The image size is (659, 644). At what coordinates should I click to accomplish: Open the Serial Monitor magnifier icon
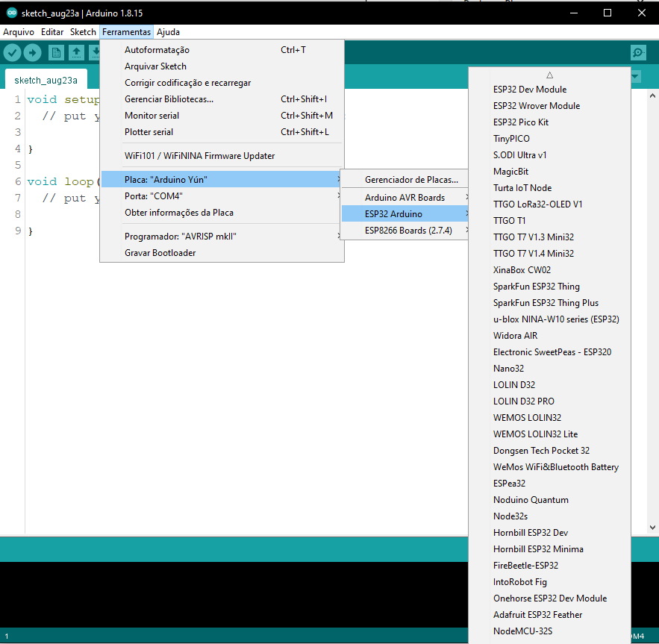pyautogui.click(x=638, y=52)
